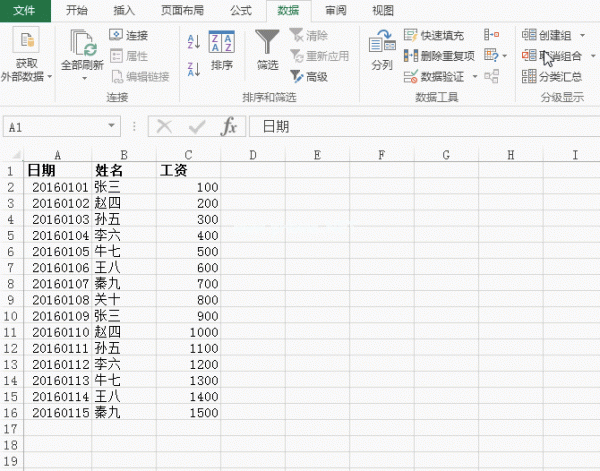Expand the 创建组 (Group) dropdown arrow
This screenshot has width=600, height=471.
click(583, 36)
